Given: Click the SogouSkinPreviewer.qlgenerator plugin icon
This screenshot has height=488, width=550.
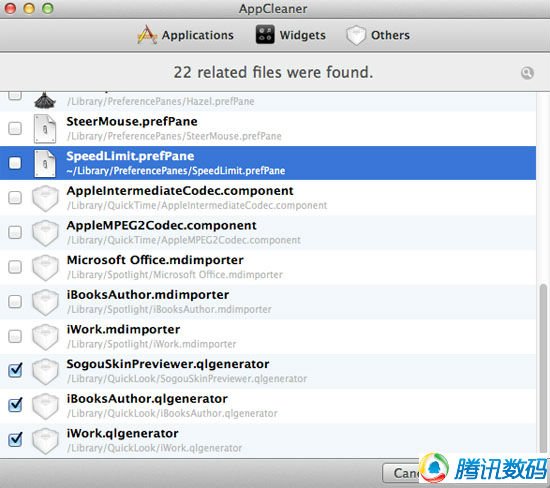Looking at the screenshot, I should tap(45, 372).
